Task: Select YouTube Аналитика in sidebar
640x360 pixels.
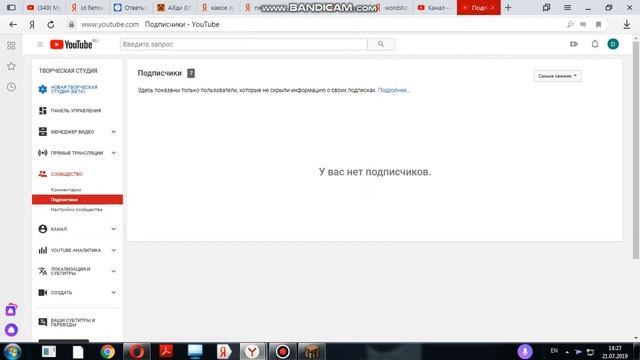Action: point(75,250)
